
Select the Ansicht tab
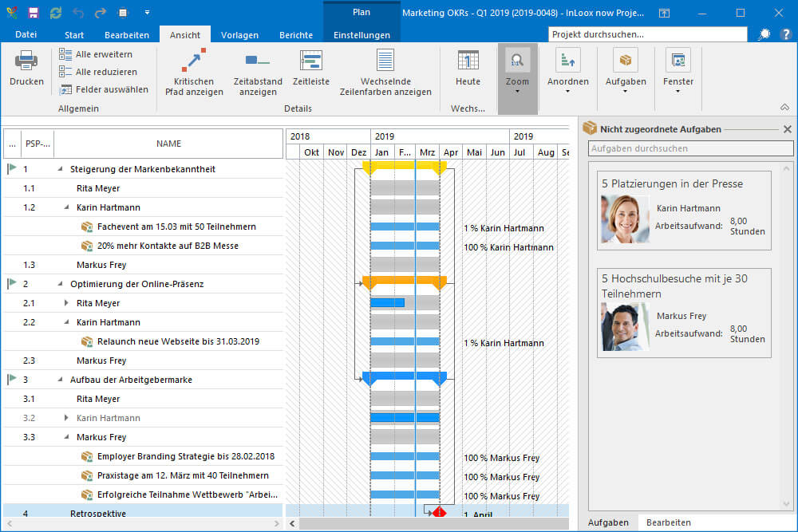185,35
